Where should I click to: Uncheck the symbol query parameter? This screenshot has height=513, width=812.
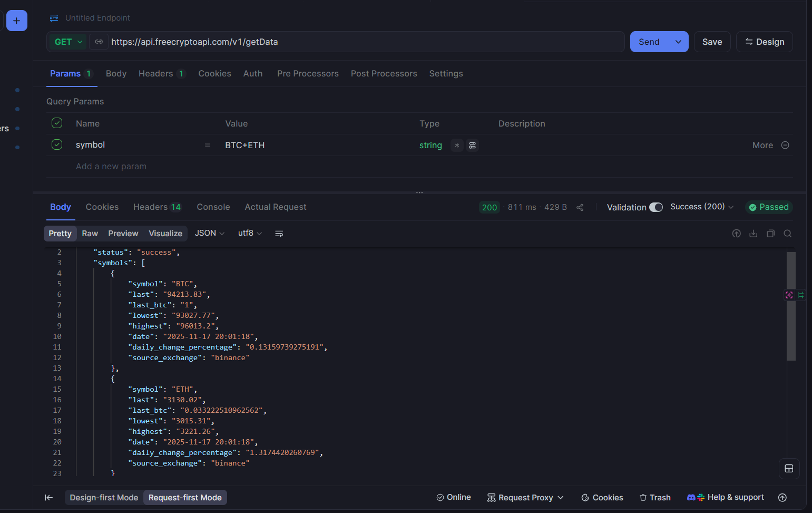click(56, 144)
